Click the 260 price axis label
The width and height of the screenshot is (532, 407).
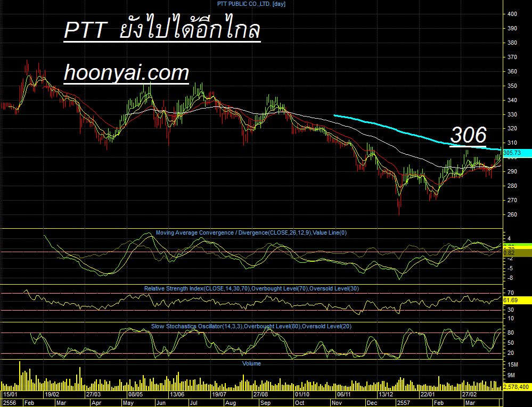pyautogui.click(x=512, y=214)
